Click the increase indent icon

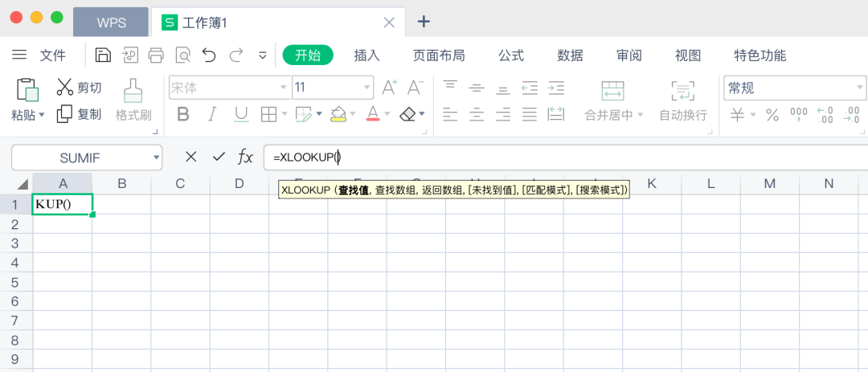pos(556,87)
